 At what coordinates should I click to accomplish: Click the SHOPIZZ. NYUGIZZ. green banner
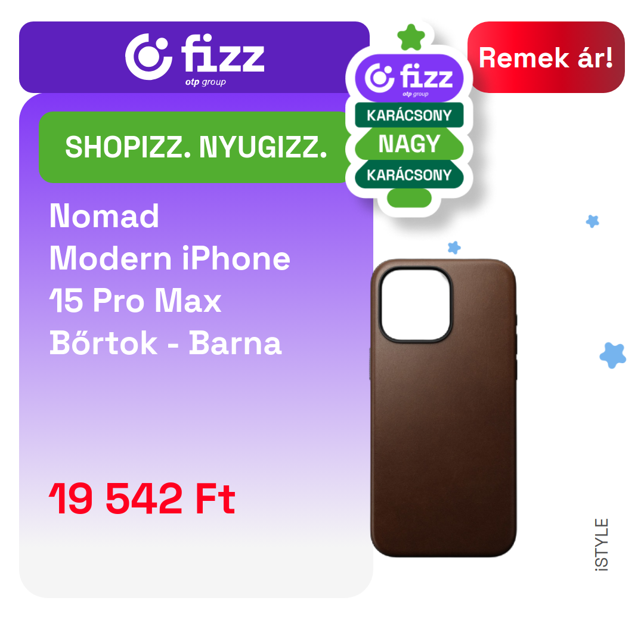pos(195,147)
